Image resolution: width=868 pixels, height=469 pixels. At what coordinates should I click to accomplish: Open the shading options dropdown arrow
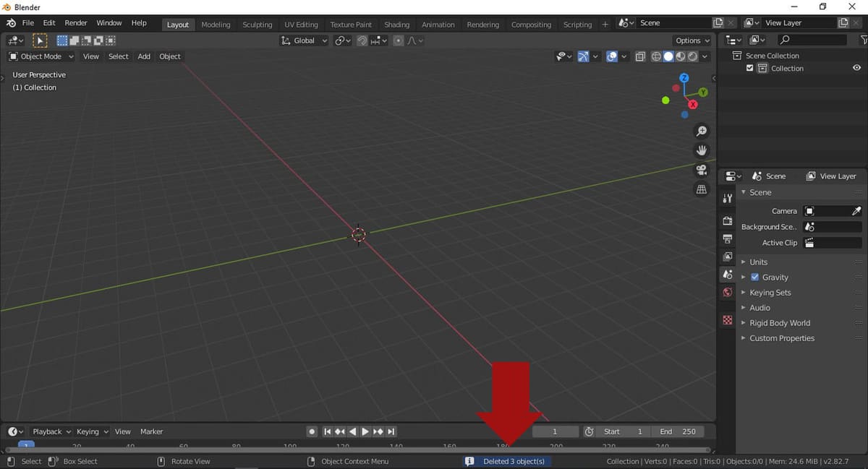(x=705, y=56)
